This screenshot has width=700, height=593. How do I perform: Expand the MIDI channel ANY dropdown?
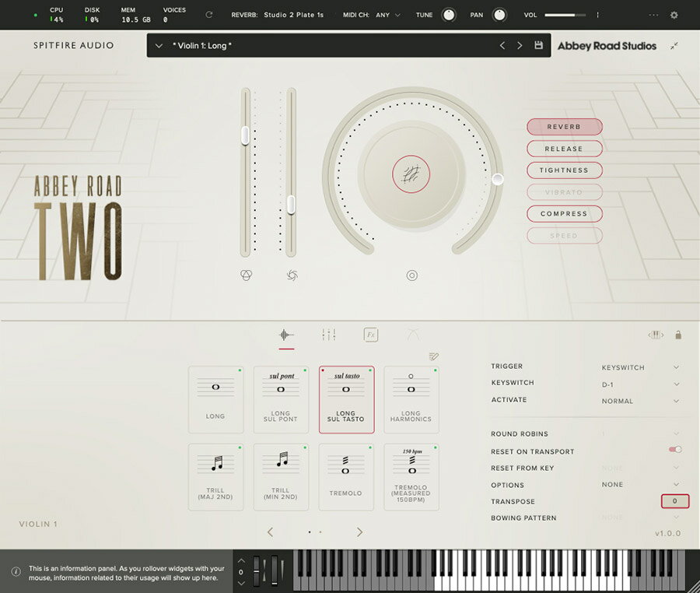[x=388, y=15]
